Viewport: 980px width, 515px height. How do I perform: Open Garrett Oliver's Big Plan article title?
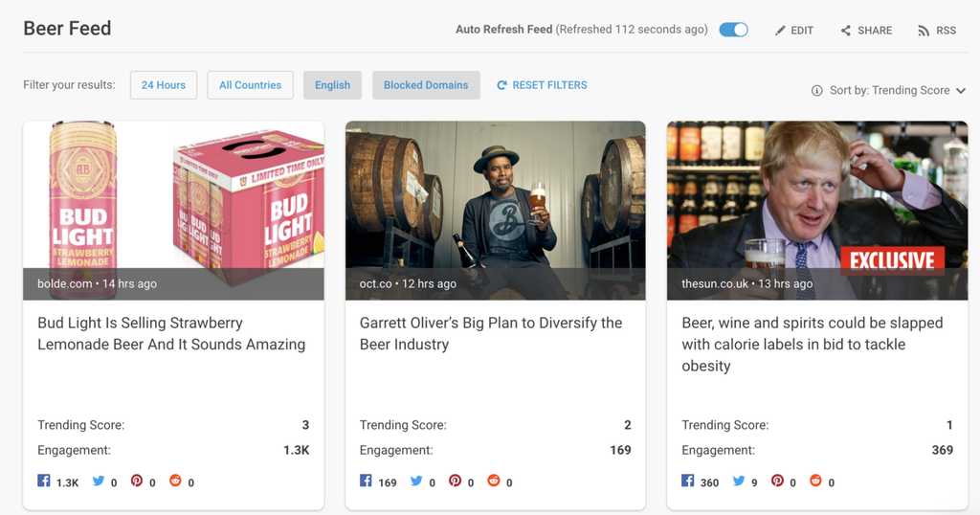coord(491,334)
